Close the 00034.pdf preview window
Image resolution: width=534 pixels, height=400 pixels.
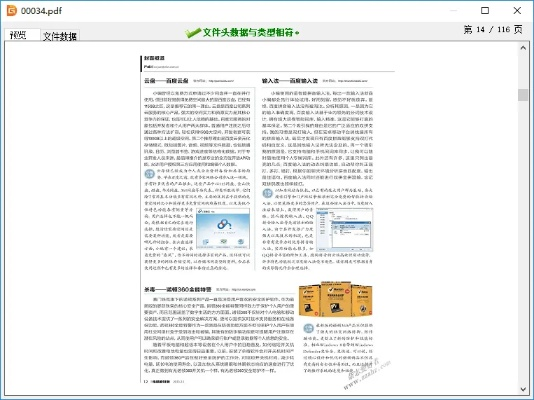[517, 11]
